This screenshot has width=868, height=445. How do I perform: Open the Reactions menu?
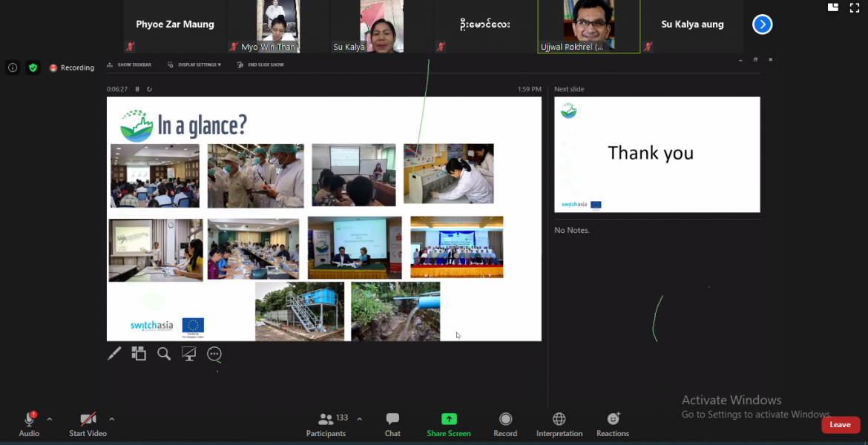[x=613, y=424]
